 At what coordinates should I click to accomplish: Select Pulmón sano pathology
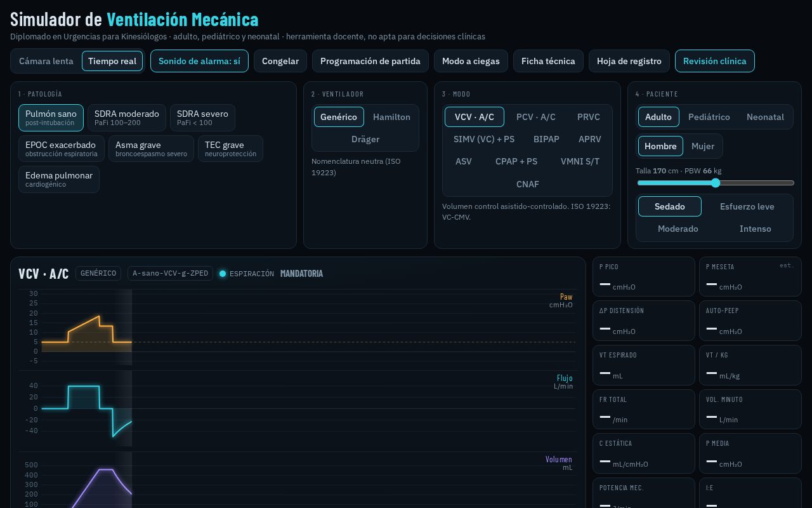pyautogui.click(x=51, y=117)
